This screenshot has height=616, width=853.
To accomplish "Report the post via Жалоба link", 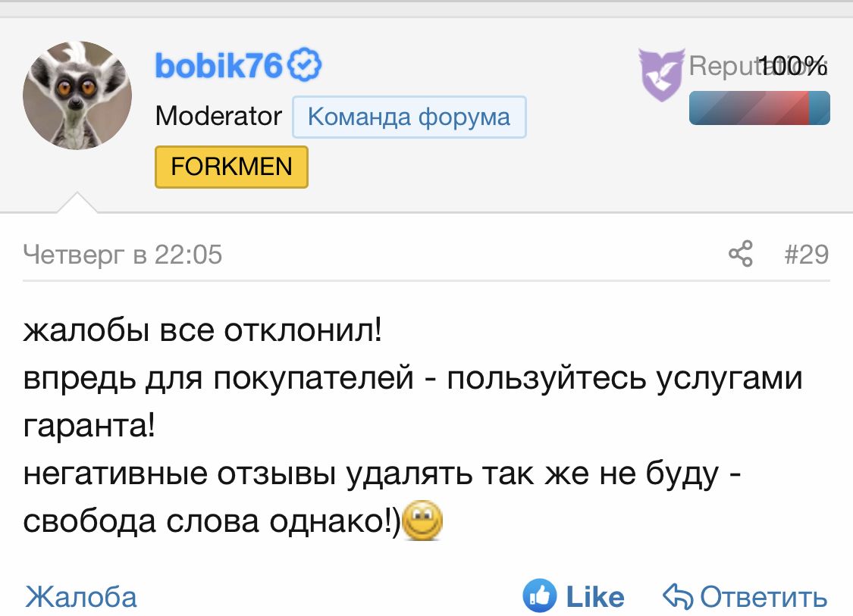I will (81, 597).
